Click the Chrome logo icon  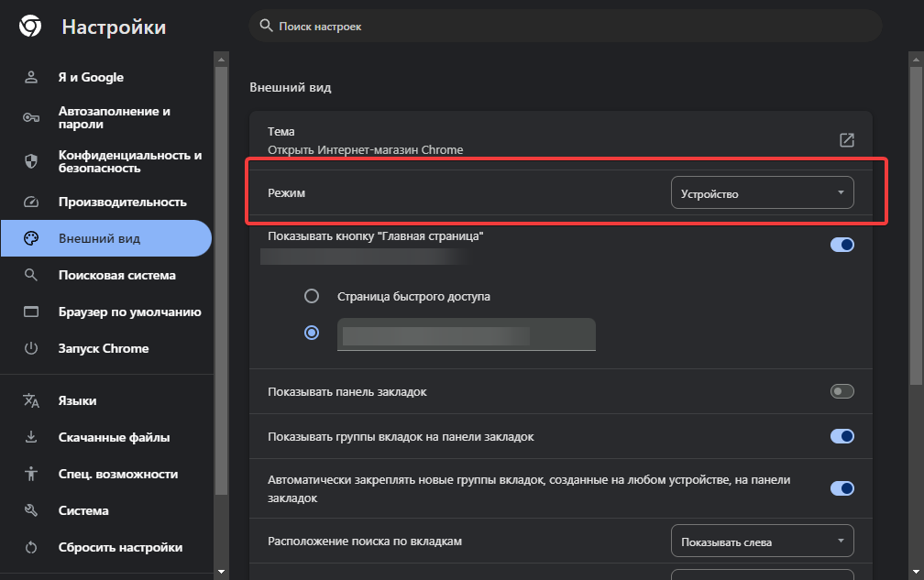point(30,27)
